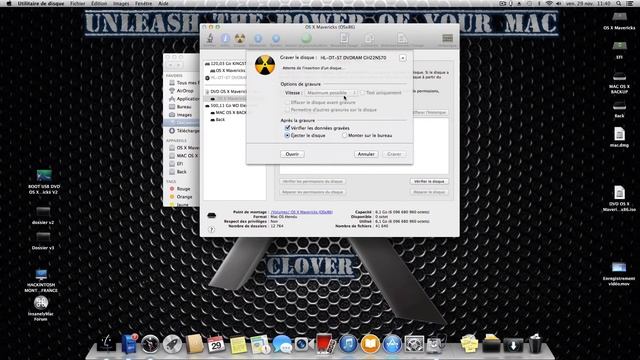Open App Store icon in the Dock
Viewport: 640px width, 360px height.
[392, 344]
